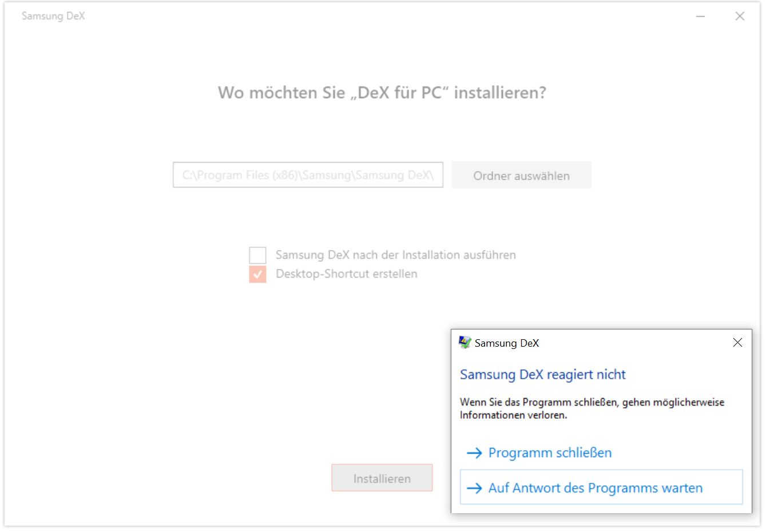Click the Samsung DeX dialog title icon

[x=465, y=343]
